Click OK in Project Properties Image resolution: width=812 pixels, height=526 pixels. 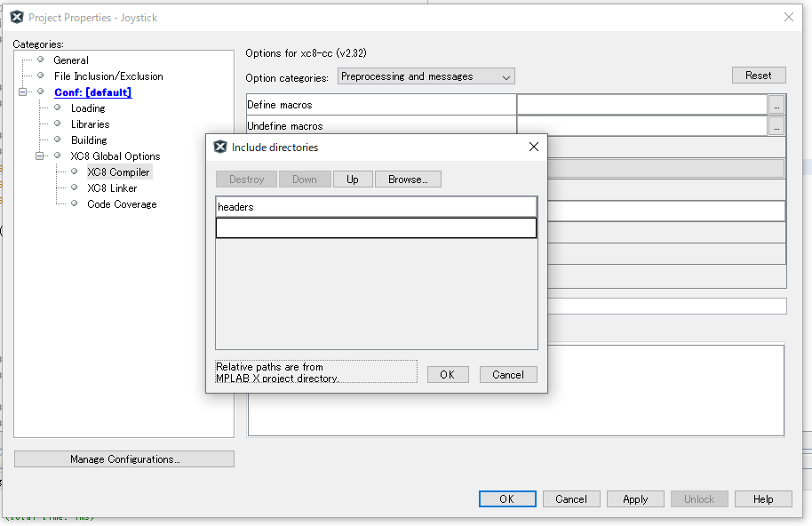507,499
